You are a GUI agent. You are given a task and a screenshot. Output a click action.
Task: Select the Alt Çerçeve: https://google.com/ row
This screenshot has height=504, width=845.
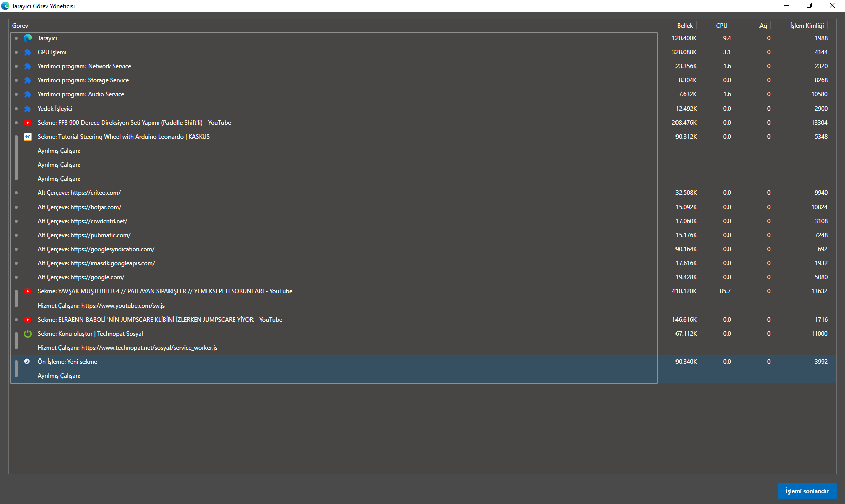(x=422, y=277)
